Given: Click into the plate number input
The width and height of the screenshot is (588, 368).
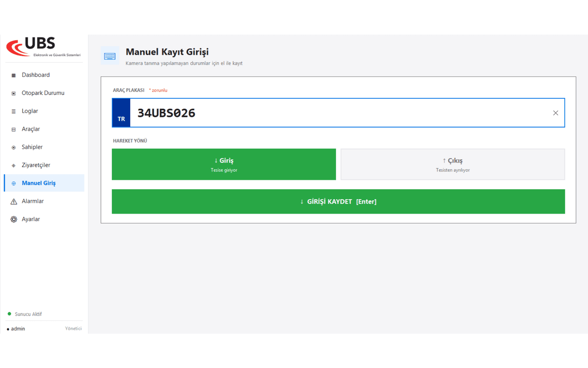Looking at the screenshot, I should (340, 113).
